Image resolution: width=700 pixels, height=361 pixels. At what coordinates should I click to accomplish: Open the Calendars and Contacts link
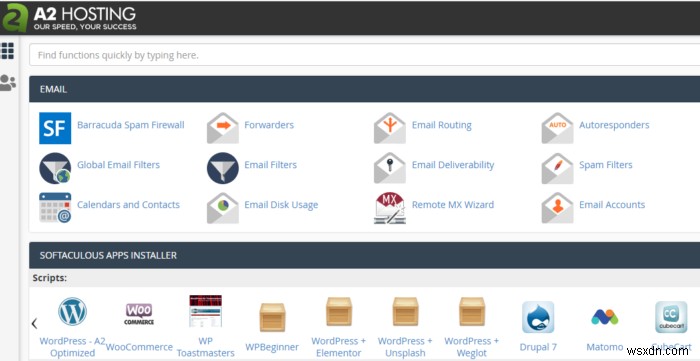(x=128, y=205)
